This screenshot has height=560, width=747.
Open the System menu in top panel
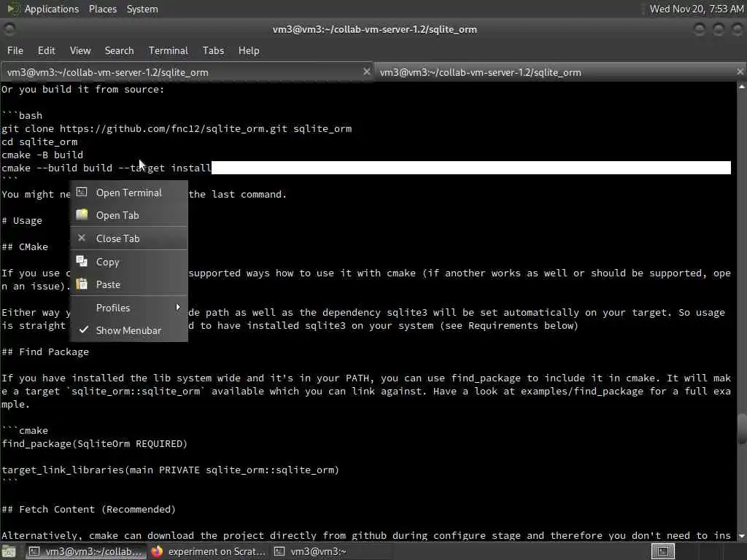click(x=142, y=9)
